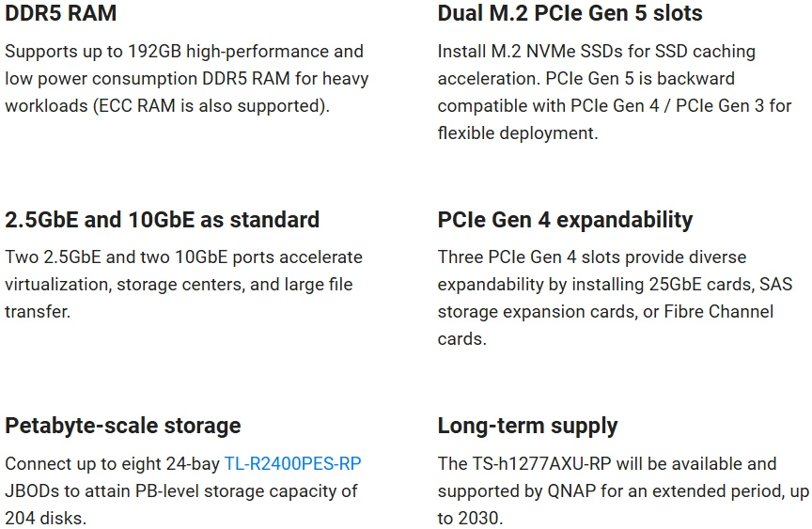The width and height of the screenshot is (812, 529).
Task: Click the TS-h1277AXU-RP availability paragraph
Action: [x=623, y=490]
